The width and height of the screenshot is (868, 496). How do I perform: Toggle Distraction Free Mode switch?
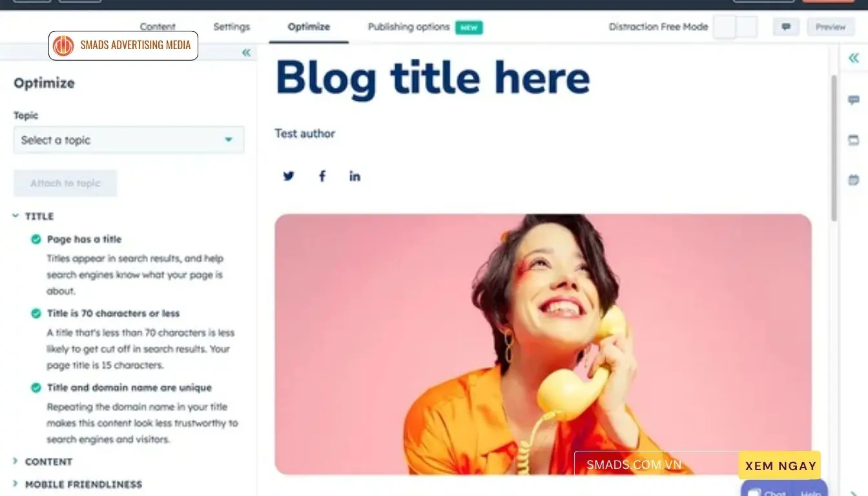coord(736,27)
